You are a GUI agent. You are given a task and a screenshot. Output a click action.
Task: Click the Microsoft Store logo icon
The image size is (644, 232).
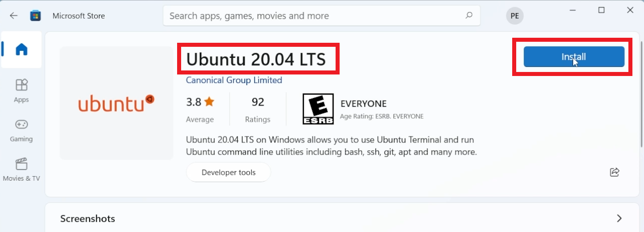35,16
